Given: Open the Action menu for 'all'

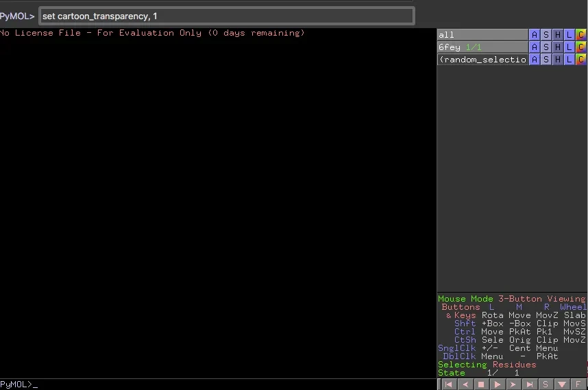Looking at the screenshot, I should point(535,35).
